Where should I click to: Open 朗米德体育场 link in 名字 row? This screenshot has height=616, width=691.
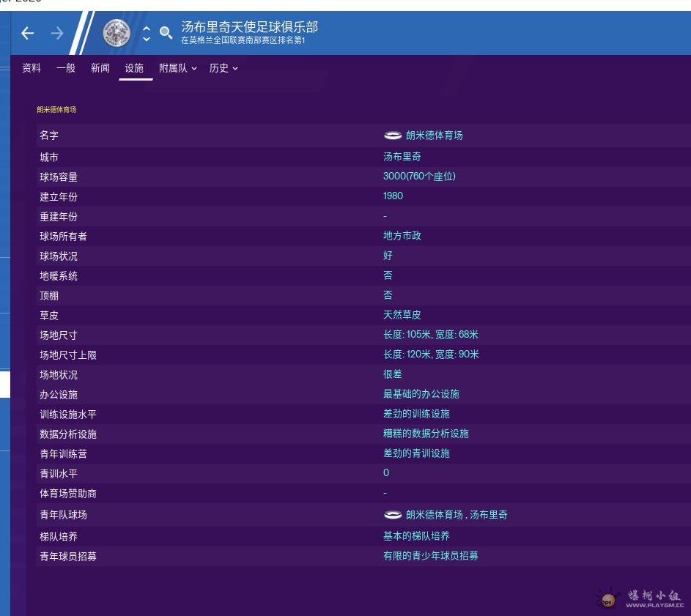(x=434, y=136)
